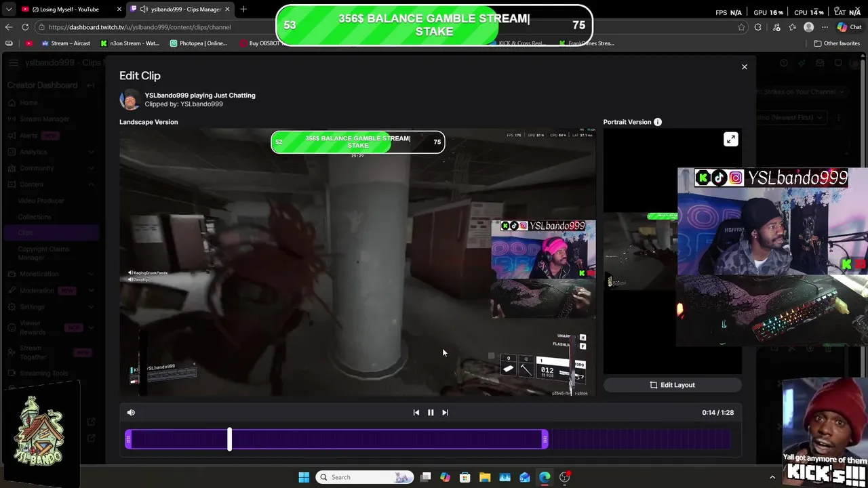868x488 pixels.
Task: Click the YSLbando999 avatar in Edit Clip
Action: click(130, 100)
